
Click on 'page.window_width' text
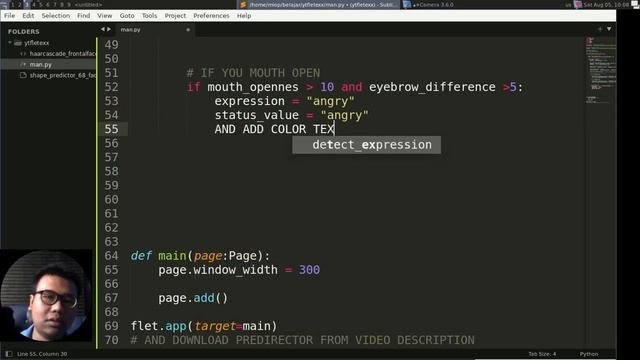pos(218,270)
